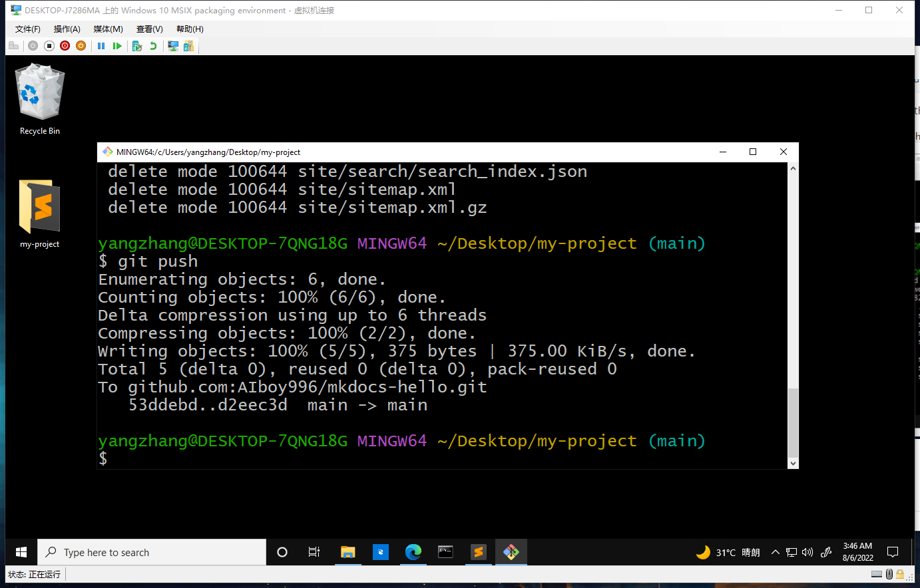The height and width of the screenshot is (588, 920).
Task: Open the 查看(V) menu
Action: click(x=149, y=29)
